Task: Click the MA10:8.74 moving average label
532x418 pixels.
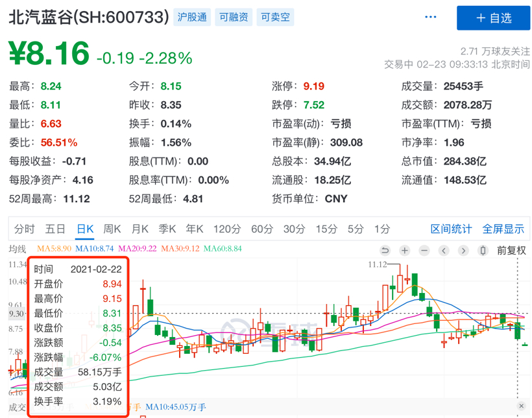Action: [x=94, y=248]
